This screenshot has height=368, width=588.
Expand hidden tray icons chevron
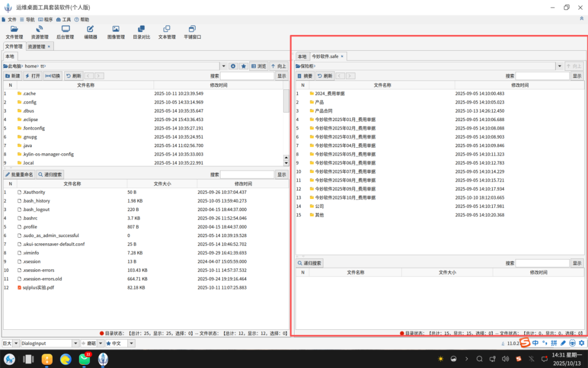point(467,359)
